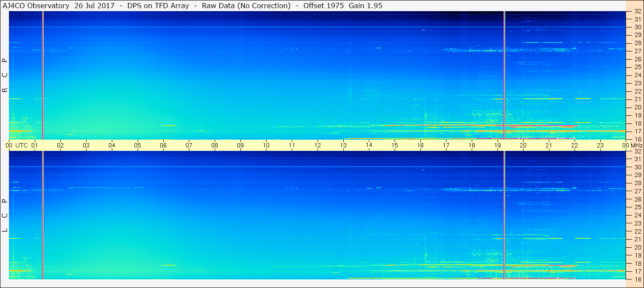Click the horizontal 30 MHz line in RCP spectrogram

[x=317, y=27]
